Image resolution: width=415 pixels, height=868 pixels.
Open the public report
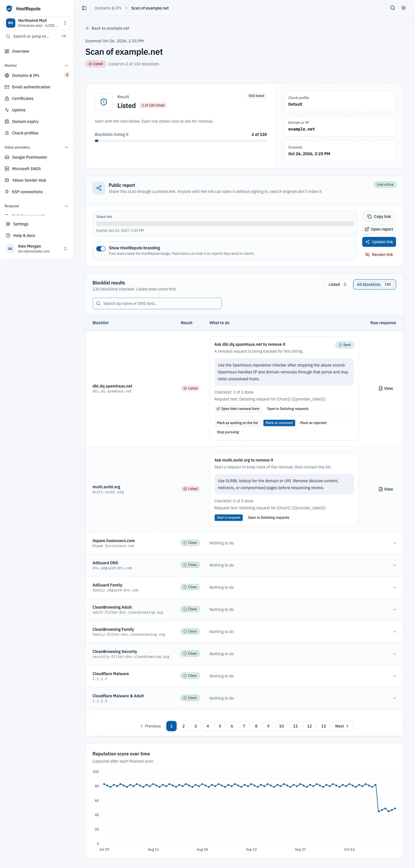point(379,229)
